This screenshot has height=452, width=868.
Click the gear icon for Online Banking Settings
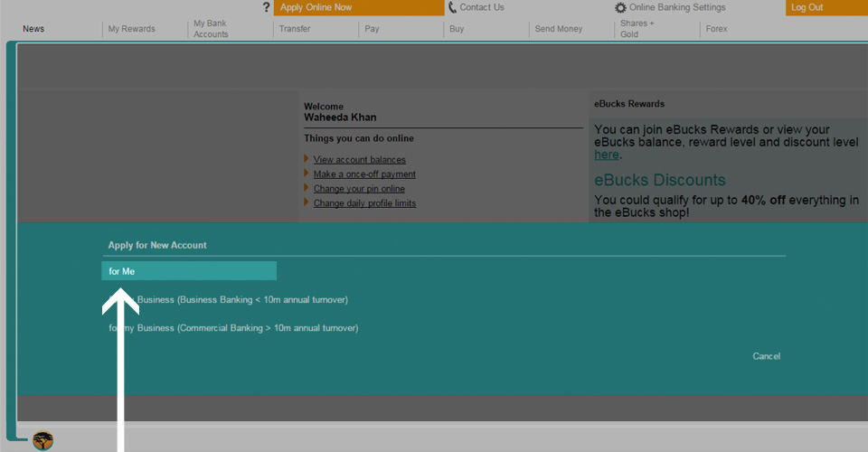click(x=620, y=8)
